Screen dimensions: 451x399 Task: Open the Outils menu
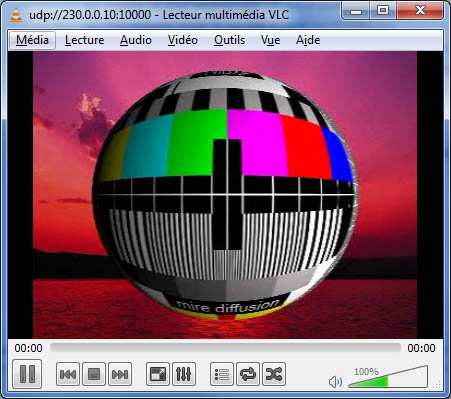(229, 40)
